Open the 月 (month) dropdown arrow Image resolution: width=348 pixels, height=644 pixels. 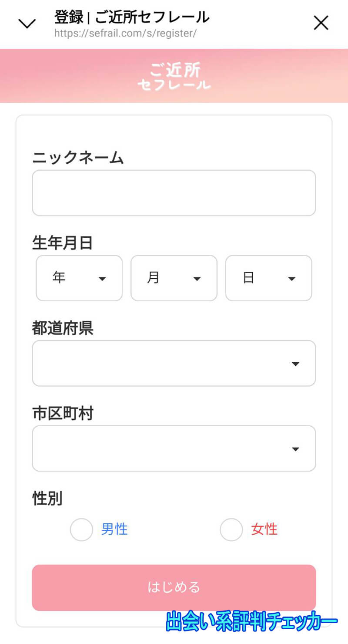tap(197, 278)
